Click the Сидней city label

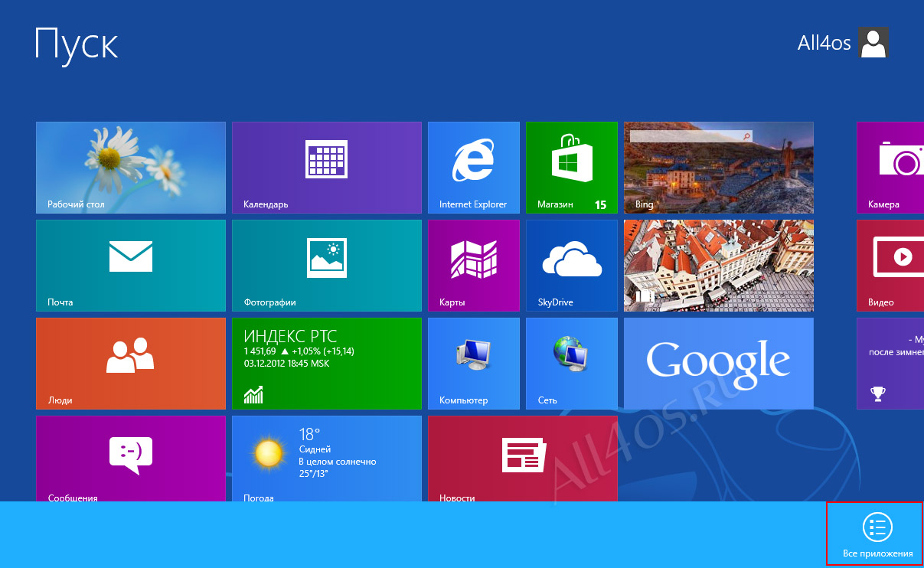pos(315,450)
